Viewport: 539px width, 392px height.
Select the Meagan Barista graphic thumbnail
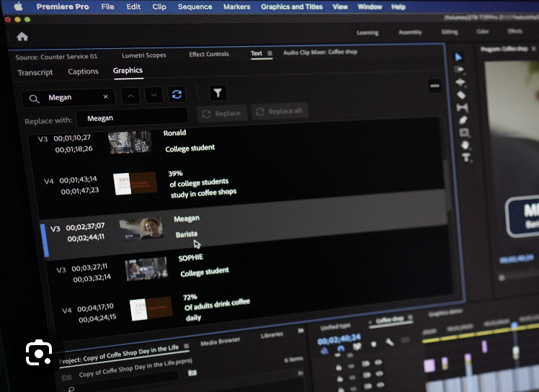click(141, 228)
